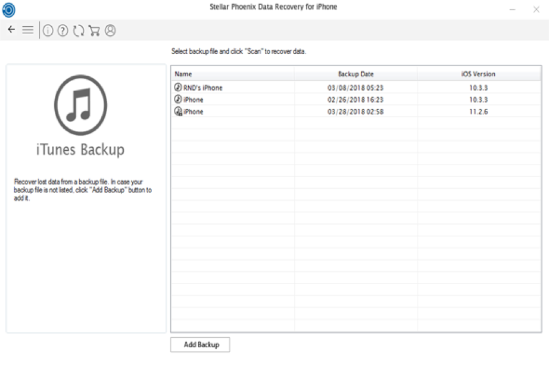Viewport: 549px width, 392px height.
Task: Open help via question mark icon
Action: [63, 31]
